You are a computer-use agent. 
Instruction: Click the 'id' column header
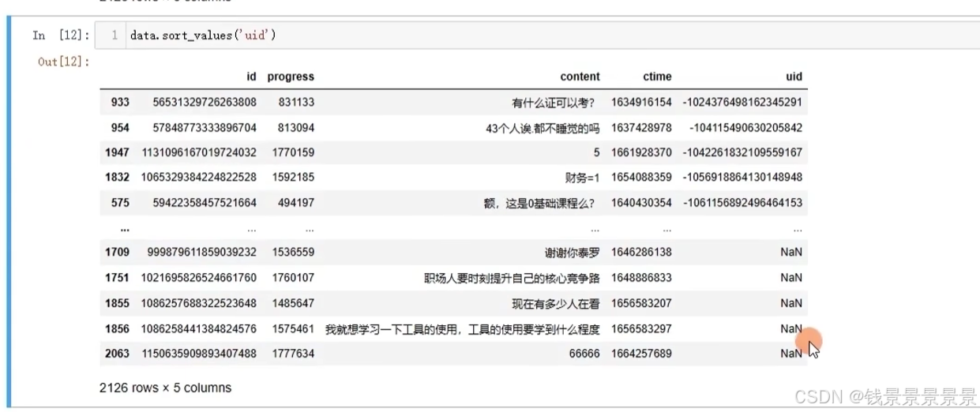click(x=251, y=77)
